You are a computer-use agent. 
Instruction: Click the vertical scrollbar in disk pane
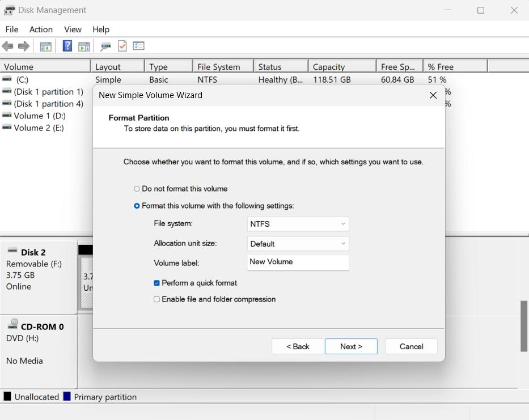coord(524,326)
